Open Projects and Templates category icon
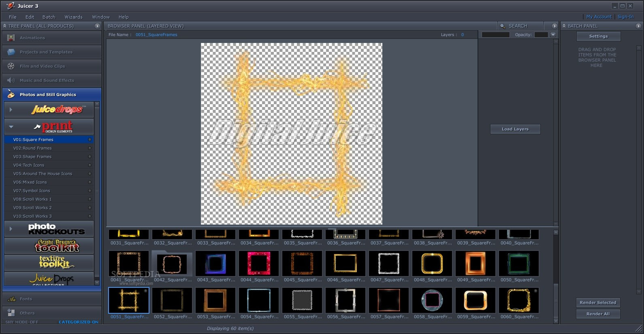Screen dimensions: 644x334 pos(11,52)
